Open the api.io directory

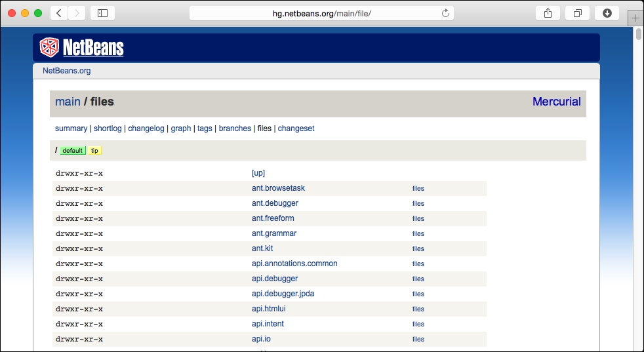pyautogui.click(x=261, y=339)
